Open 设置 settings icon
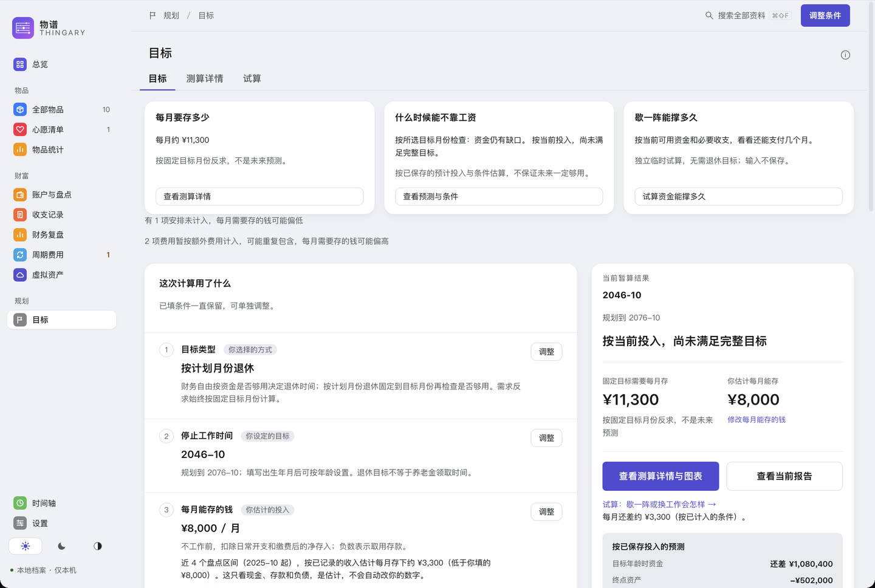 20,524
